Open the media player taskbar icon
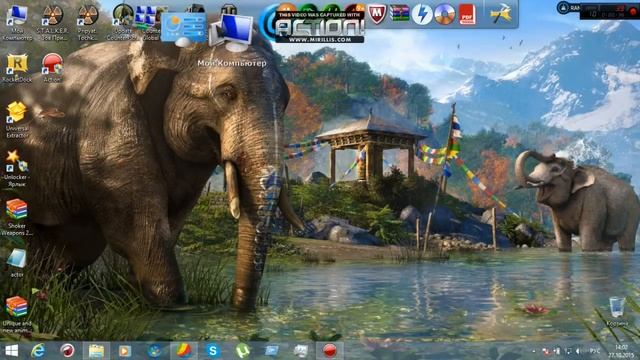This screenshot has height=360, width=640. point(125,351)
